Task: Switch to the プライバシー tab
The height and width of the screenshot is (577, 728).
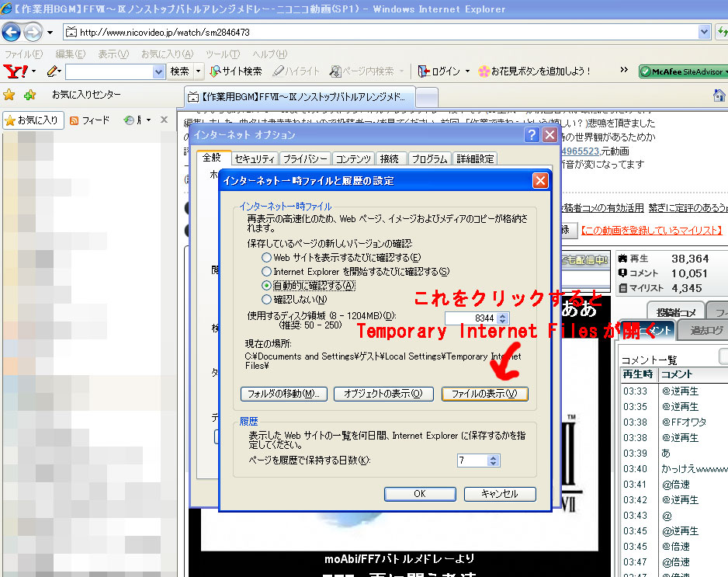Action: coord(304,159)
